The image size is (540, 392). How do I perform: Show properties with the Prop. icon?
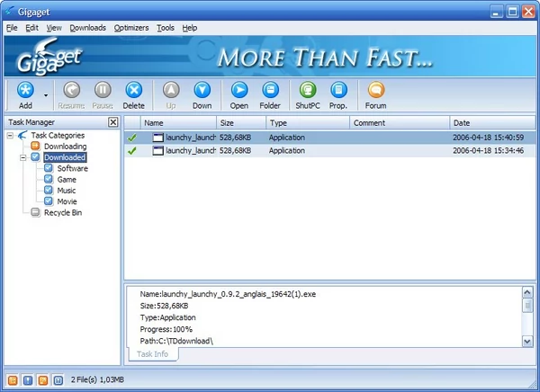(x=338, y=90)
